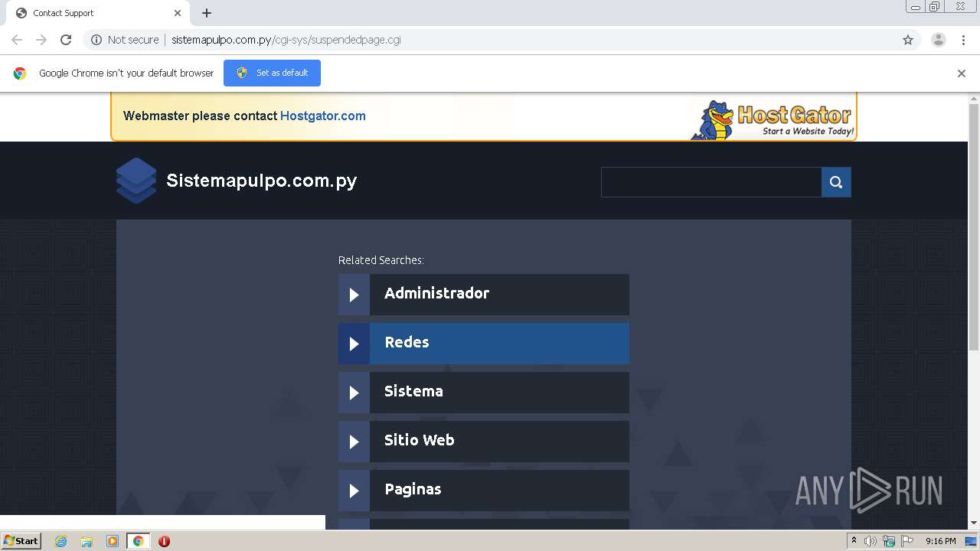Open the Hostgator.com link
980x551 pixels.
click(322, 116)
